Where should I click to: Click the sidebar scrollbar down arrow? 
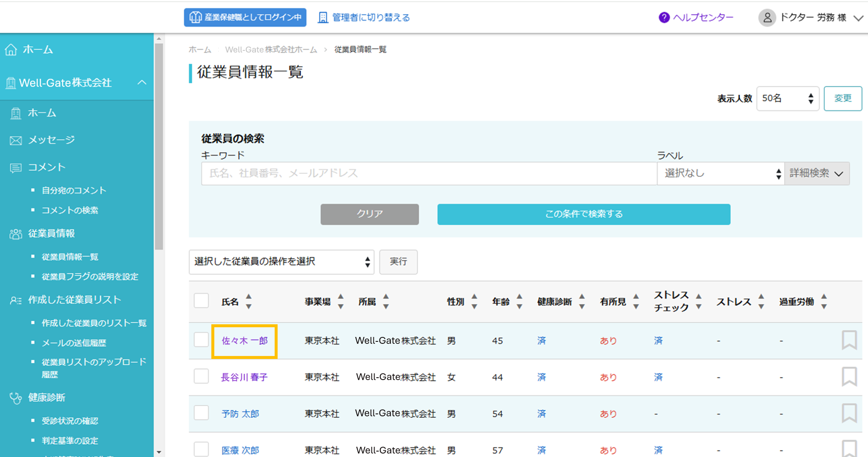[x=159, y=452]
